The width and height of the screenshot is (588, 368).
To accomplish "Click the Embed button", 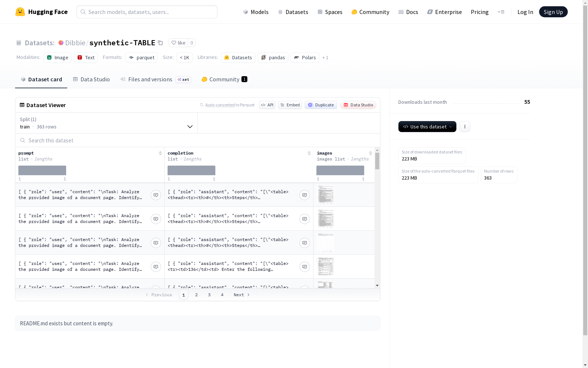I will pyautogui.click(x=290, y=105).
